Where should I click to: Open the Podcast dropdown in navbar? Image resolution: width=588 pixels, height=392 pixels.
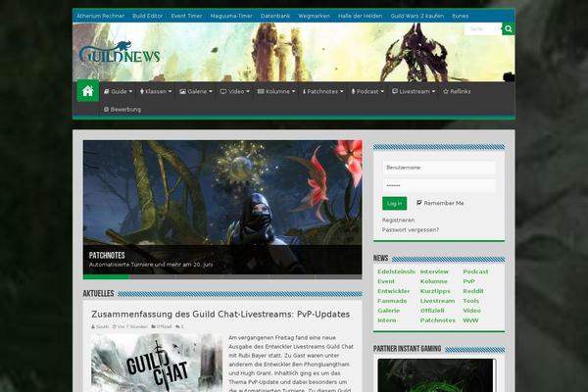click(382, 91)
